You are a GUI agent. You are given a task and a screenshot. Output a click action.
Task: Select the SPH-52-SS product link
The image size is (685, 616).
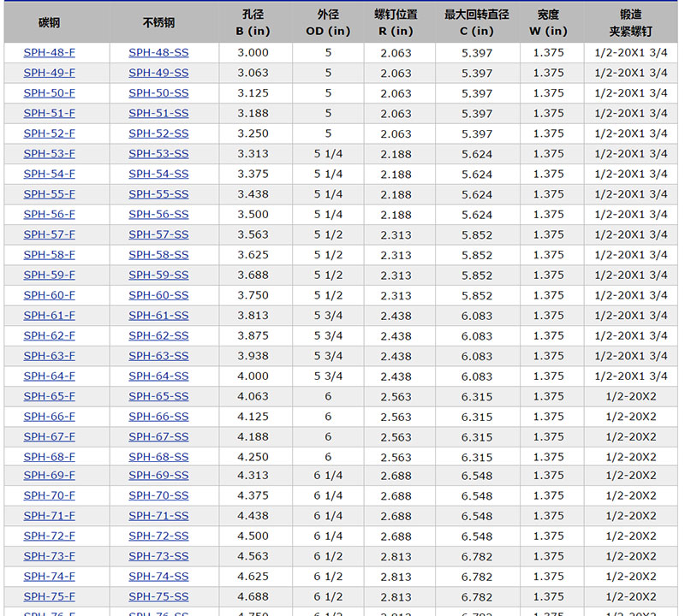158,133
